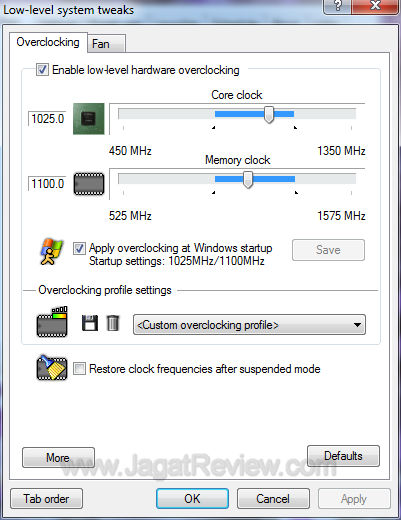This screenshot has width=401, height=520.
Task: Save profile with the floppy disk icon
Action: (90, 323)
